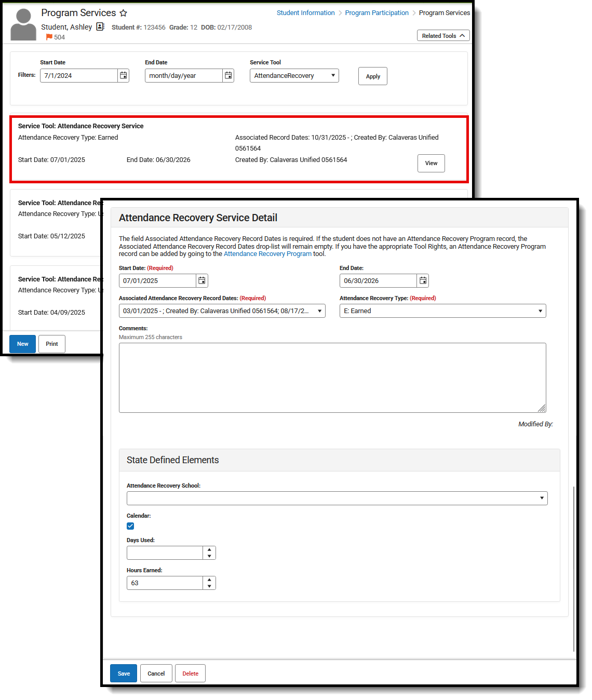The width and height of the screenshot is (592, 700).
Task: Decrement the Days Used value
Action: (x=209, y=556)
